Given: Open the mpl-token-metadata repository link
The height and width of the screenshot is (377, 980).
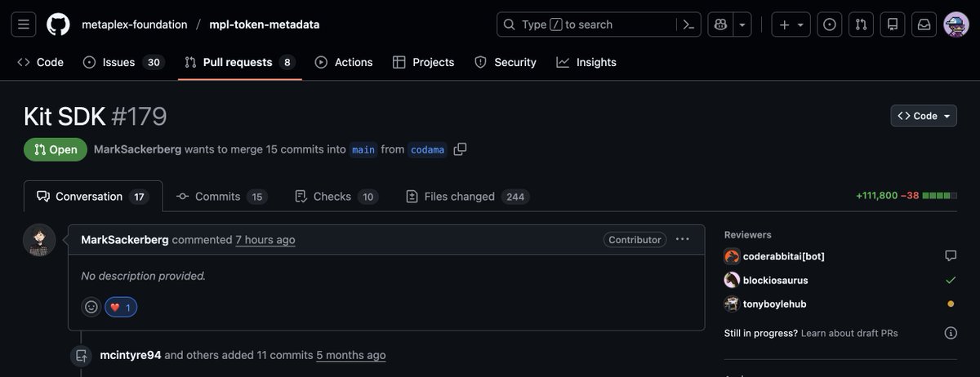Looking at the screenshot, I should point(263,24).
